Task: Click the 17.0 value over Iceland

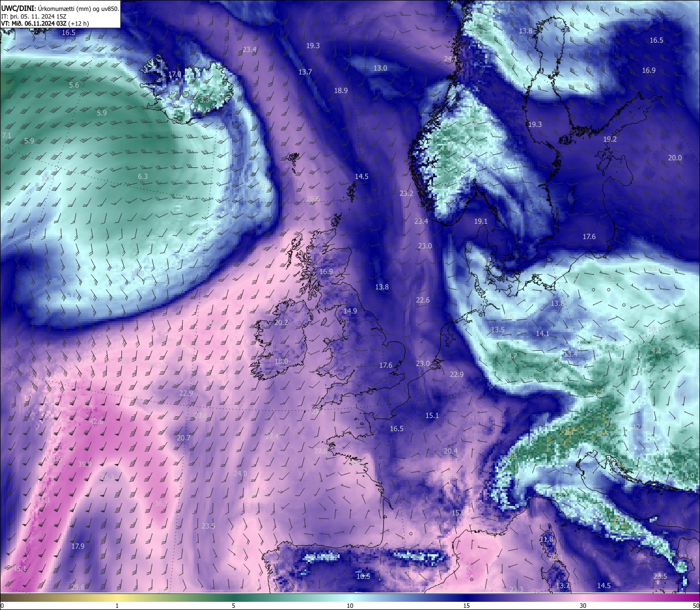Action: click(x=174, y=74)
